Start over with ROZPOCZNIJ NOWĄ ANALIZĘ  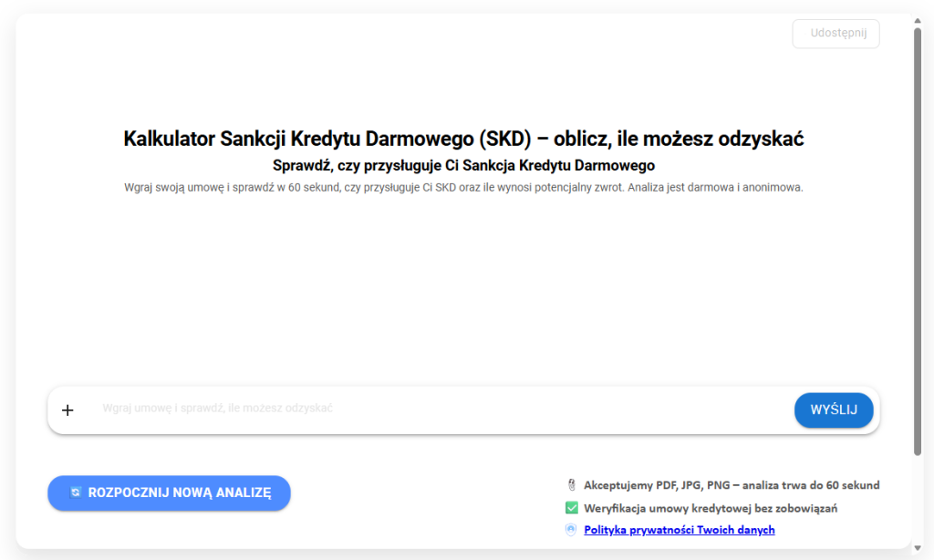point(169,493)
